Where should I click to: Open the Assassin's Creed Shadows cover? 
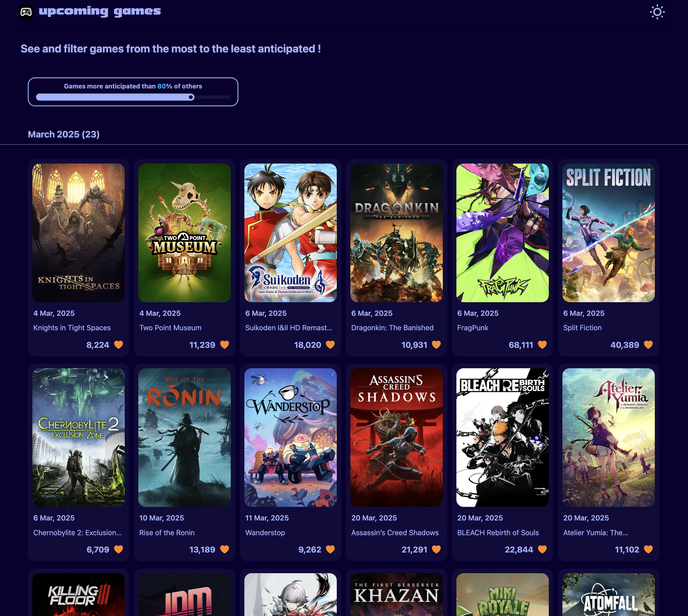coord(396,437)
